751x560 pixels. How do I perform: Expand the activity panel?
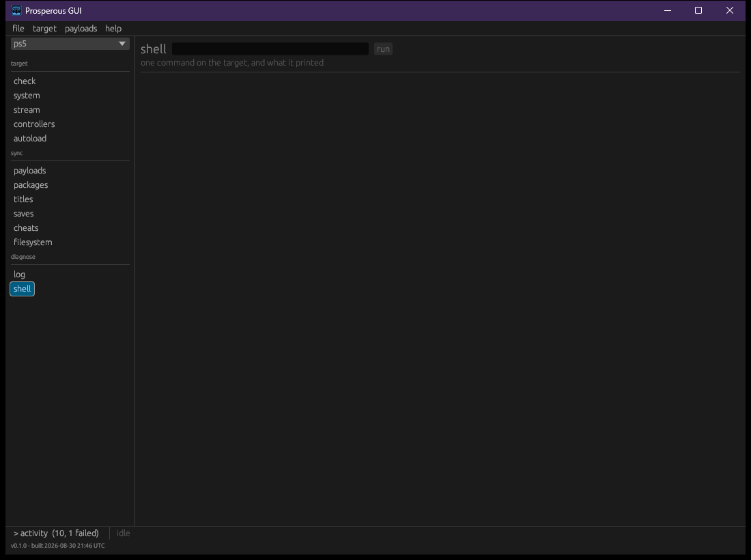click(56, 533)
